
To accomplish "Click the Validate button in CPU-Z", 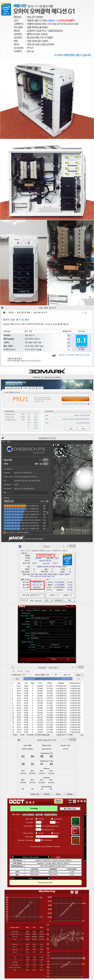I will tap(54, 659).
